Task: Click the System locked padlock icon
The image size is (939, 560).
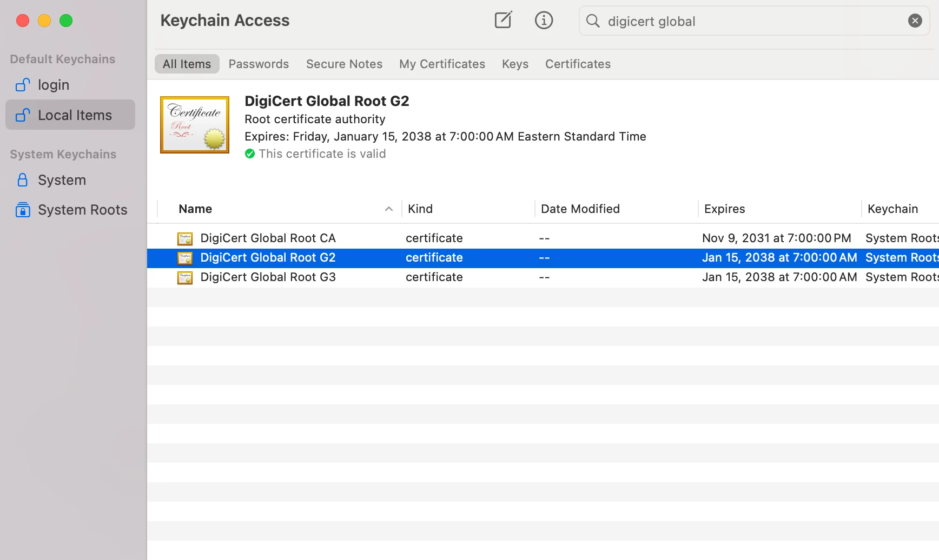Action: click(23, 180)
